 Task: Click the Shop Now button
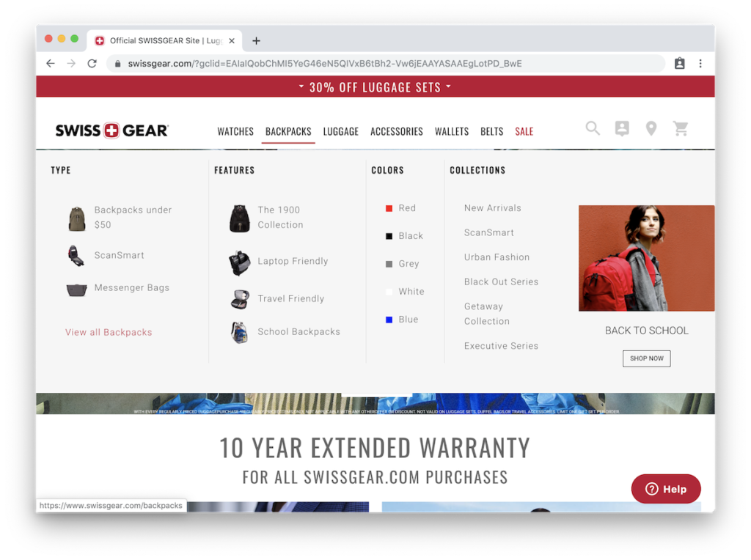[x=647, y=358]
